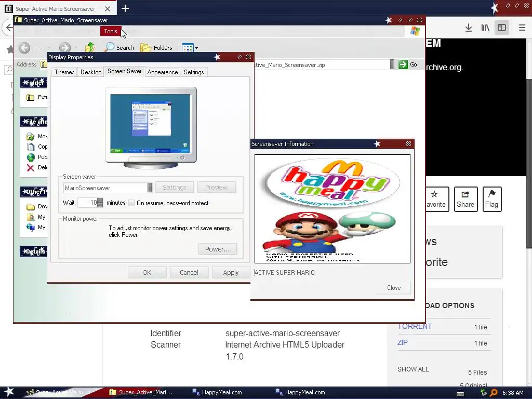Open the browser hamburger menu
The height and width of the screenshot is (399, 532).
click(x=522, y=28)
